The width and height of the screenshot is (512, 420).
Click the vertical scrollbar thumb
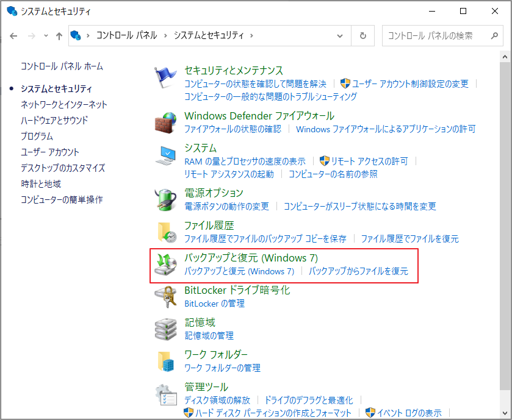tap(505, 226)
